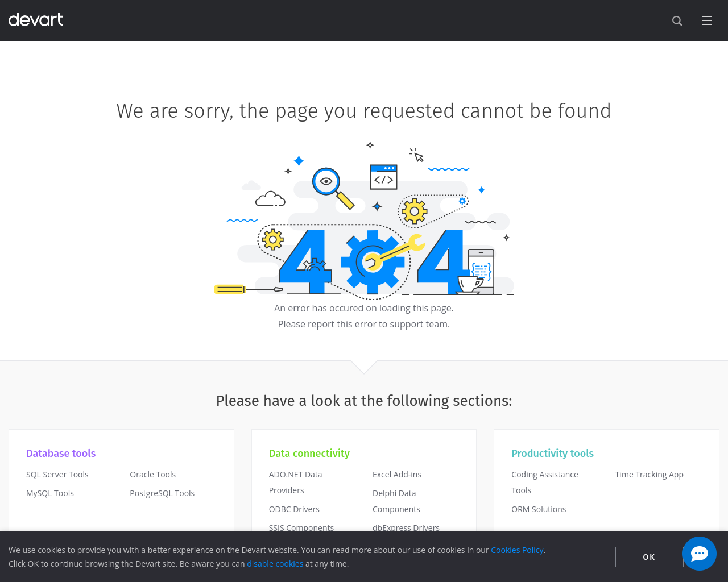Click the Devart logo
Screen dimensions: 728x582
(36, 20)
